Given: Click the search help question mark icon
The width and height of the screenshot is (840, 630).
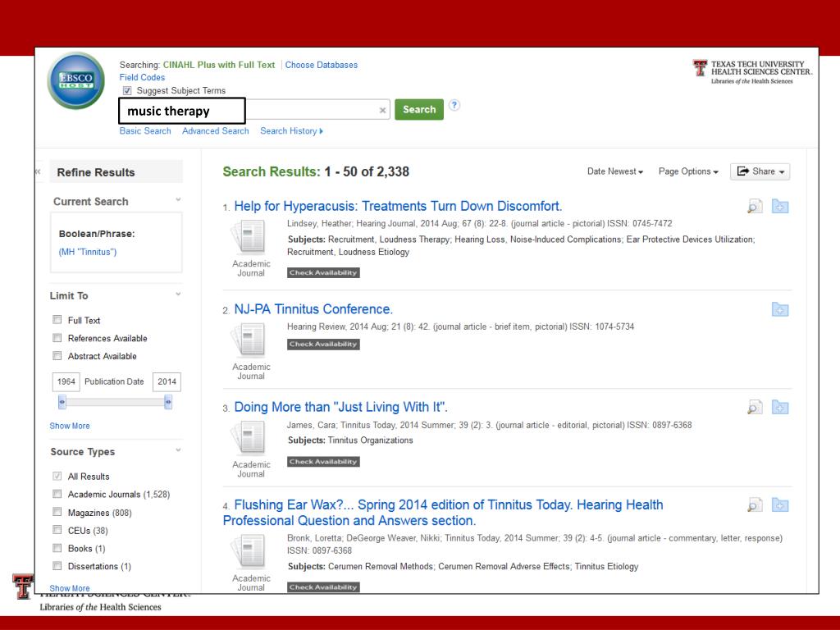Looking at the screenshot, I should click(x=454, y=107).
